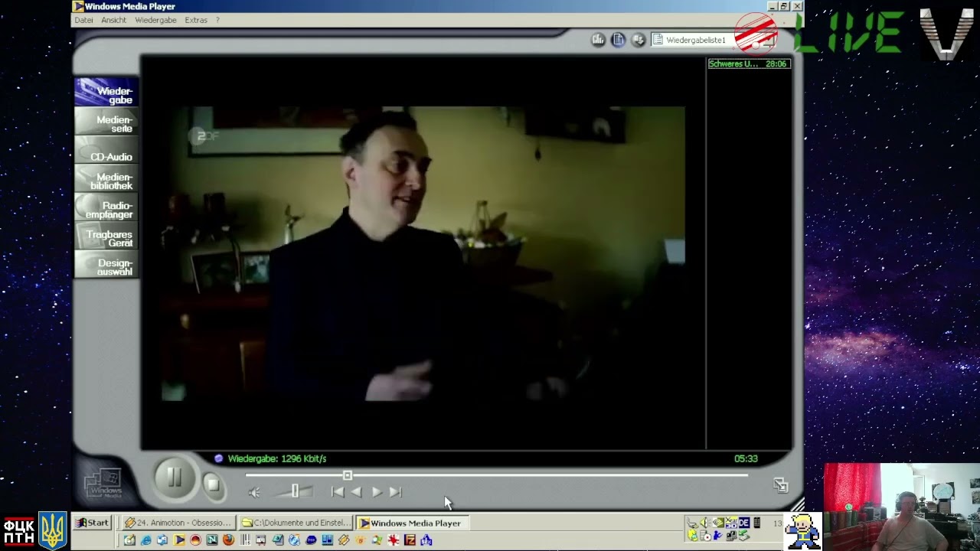
Task: Click the red starburst quick launch icon
Action: pos(394,540)
